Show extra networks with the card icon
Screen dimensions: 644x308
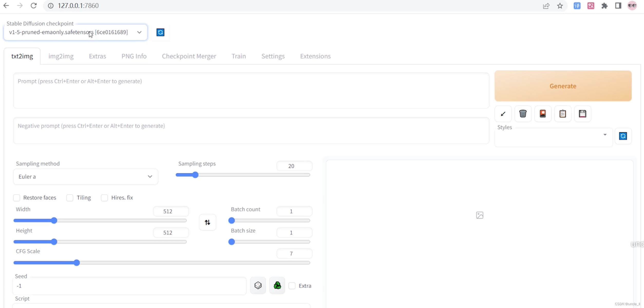[x=543, y=114]
